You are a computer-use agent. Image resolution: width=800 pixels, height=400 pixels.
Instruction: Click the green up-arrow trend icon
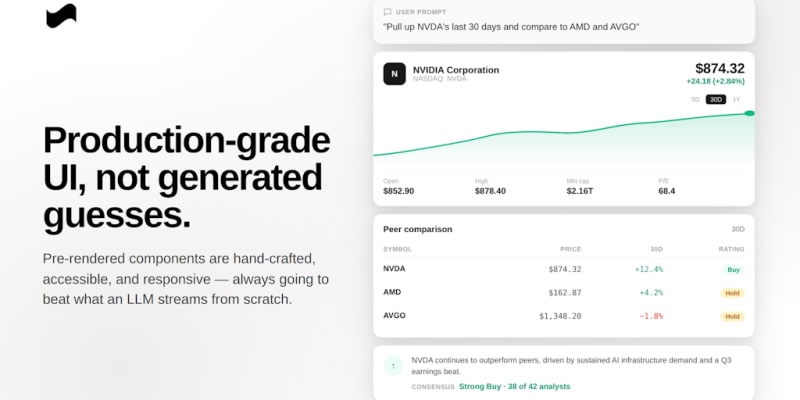pos(393,365)
